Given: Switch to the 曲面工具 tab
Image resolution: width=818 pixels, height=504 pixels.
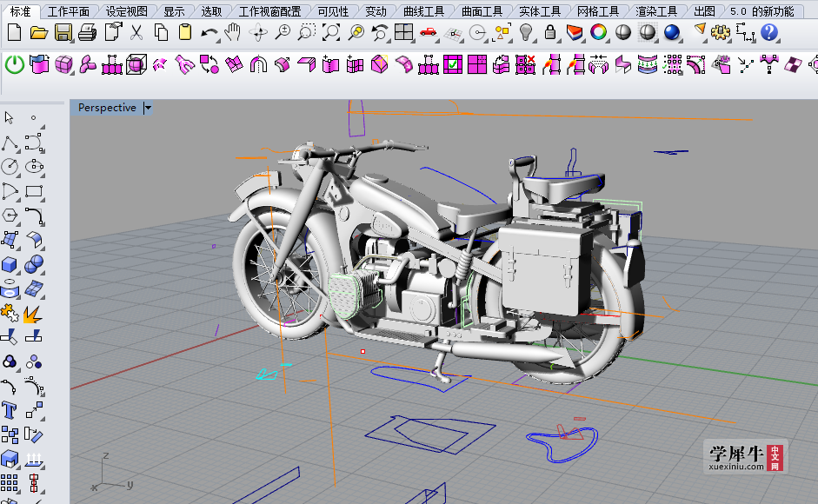Looking at the screenshot, I should pos(482,11).
